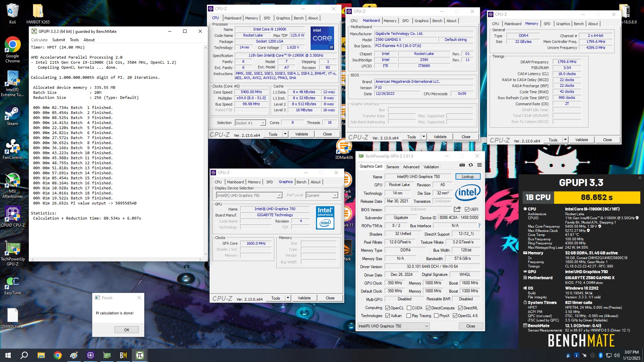This screenshot has height=362, width=644.
Task: Open Steam desktop icon
Action: (x=12, y=116)
